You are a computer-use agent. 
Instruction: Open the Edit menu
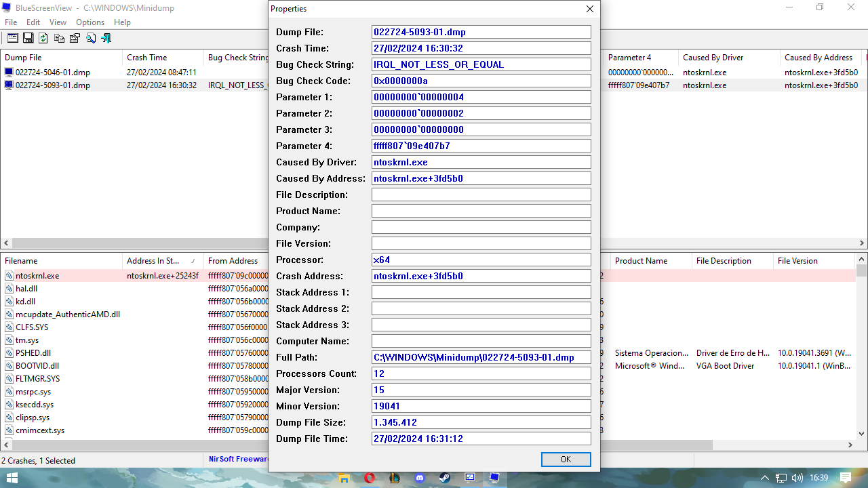click(x=33, y=22)
